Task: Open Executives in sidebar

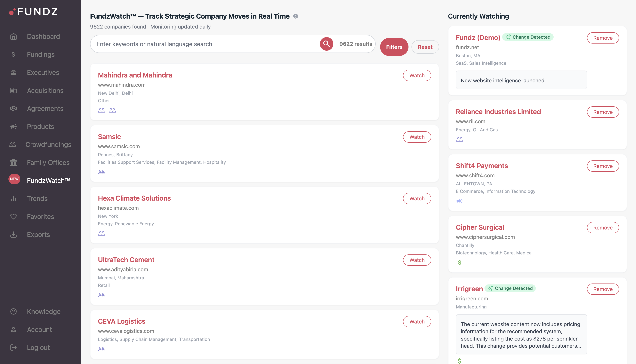Action: (43, 72)
